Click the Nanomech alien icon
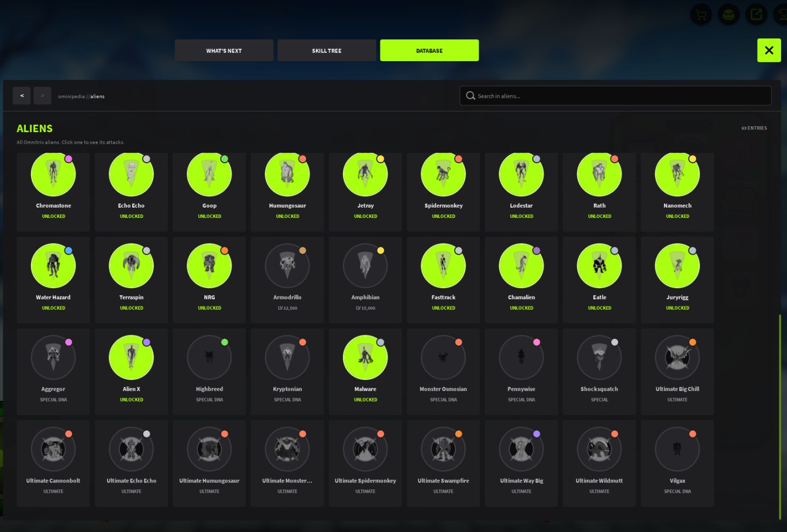This screenshot has width=787, height=532. coord(677,174)
